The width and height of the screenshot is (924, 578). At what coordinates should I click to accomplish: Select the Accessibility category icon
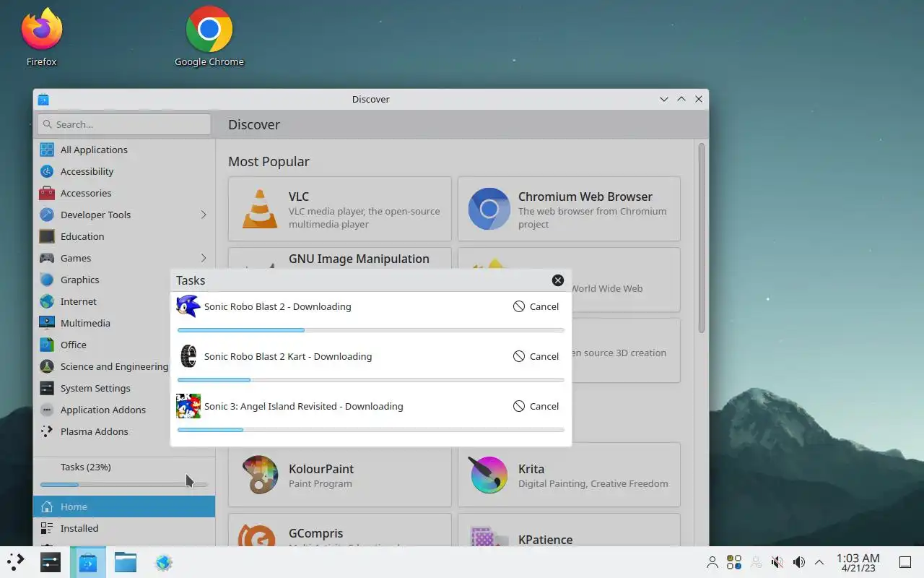[x=47, y=171]
